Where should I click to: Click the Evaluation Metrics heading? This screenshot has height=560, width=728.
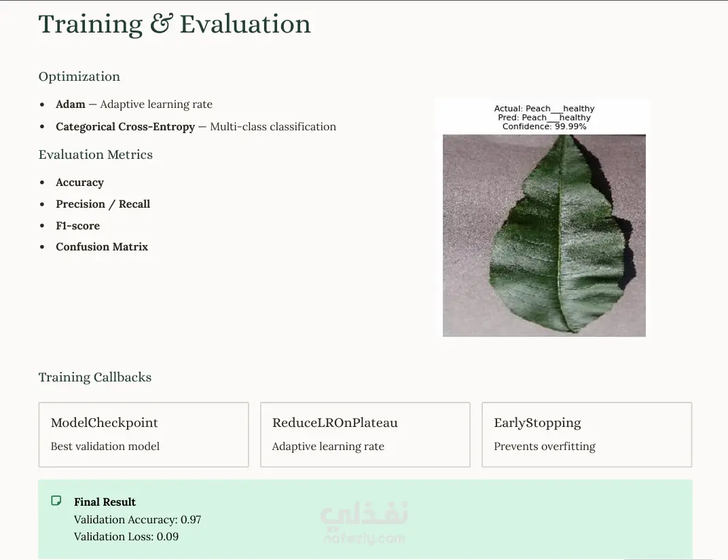(96, 155)
